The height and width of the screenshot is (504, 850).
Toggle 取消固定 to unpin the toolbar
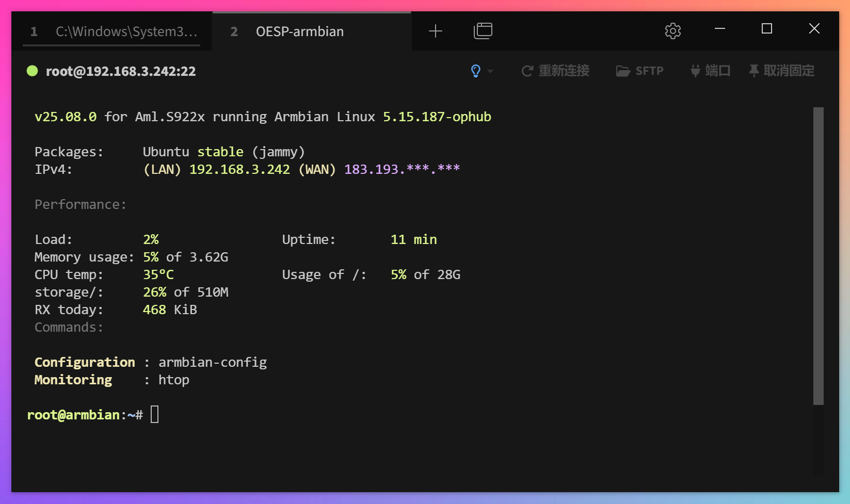point(782,71)
